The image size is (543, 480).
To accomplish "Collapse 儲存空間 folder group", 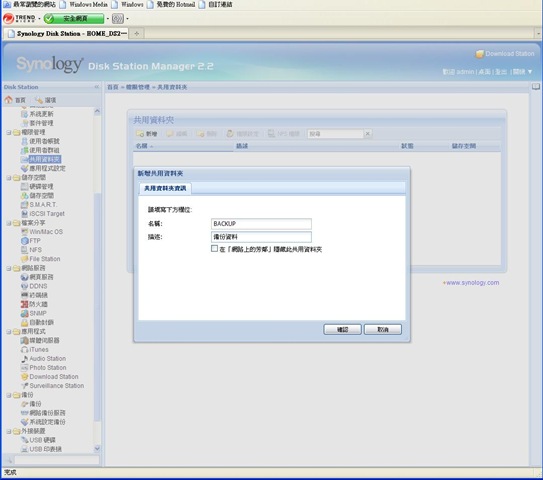I will [9, 178].
